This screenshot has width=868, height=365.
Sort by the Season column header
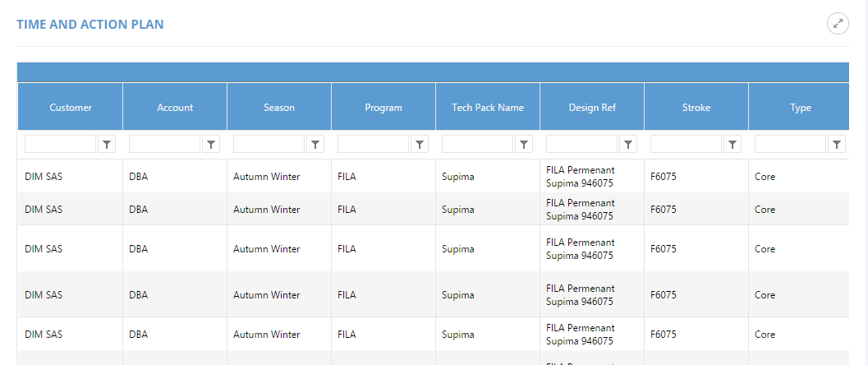[x=279, y=107]
